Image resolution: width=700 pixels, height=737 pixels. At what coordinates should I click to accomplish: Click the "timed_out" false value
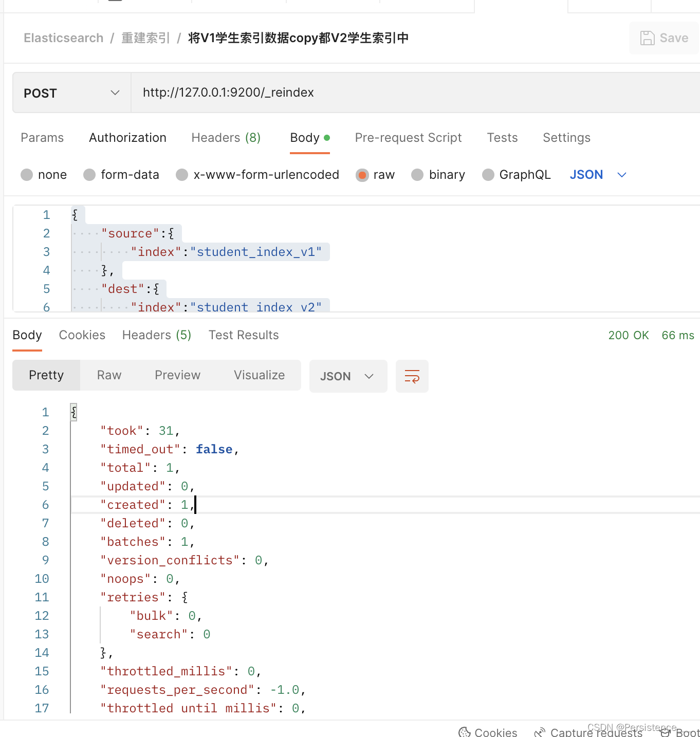tap(214, 449)
